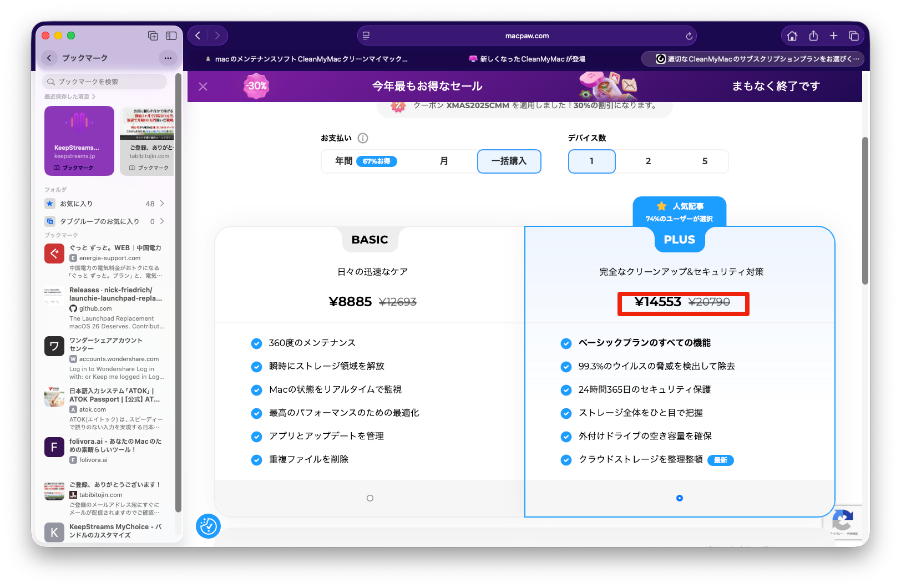901x588 pixels.
Task: Add a new tab with plus icon
Action: point(833,36)
